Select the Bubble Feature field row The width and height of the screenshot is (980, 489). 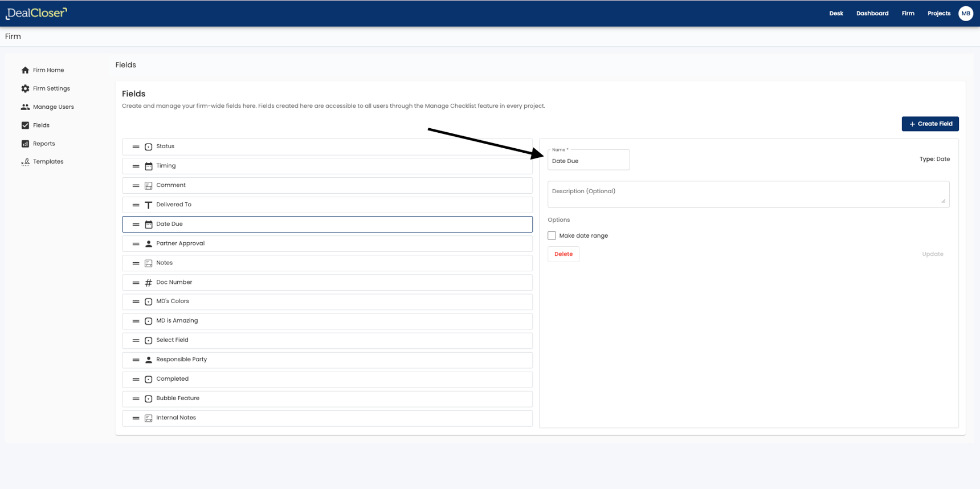coord(327,398)
